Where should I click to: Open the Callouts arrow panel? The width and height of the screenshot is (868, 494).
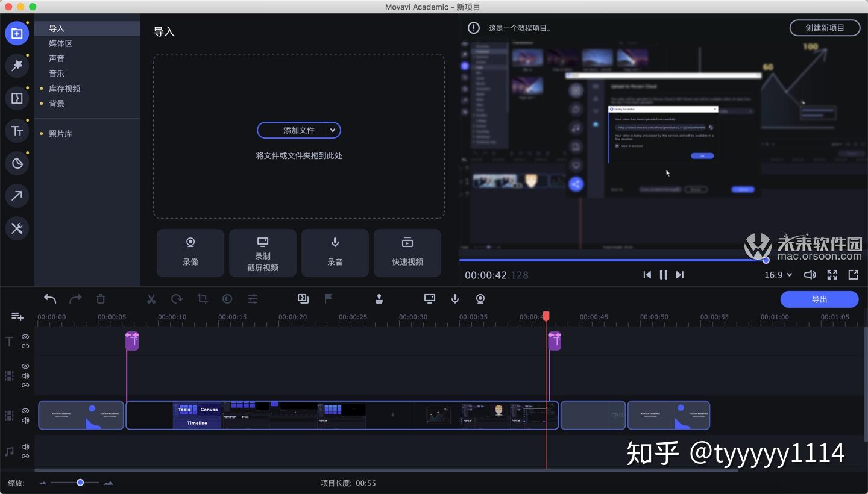pos(17,196)
